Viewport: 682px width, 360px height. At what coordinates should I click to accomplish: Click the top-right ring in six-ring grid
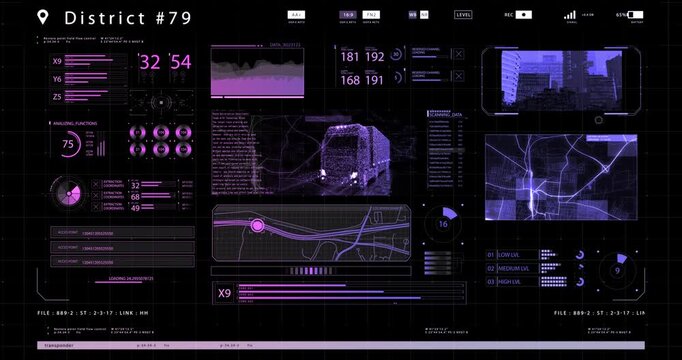pos(184,132)
